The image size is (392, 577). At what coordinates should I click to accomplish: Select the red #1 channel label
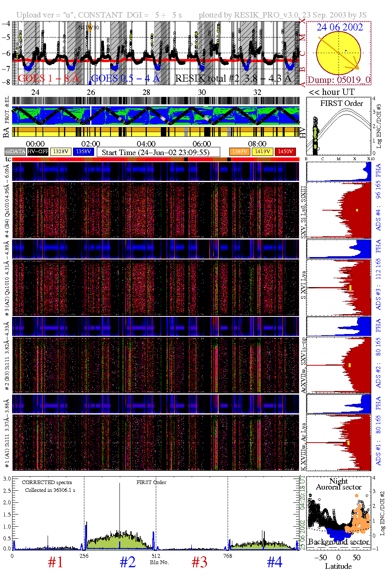click(55, 562)
